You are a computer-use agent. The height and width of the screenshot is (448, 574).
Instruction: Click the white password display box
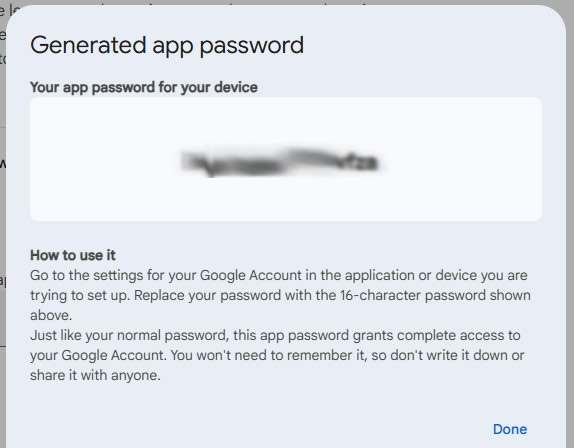click(x=286, y=159)
